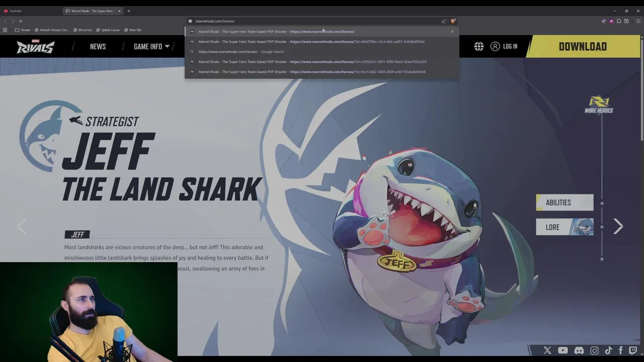Open the Stream bookmark folder
The width and height of the screenshot is (644, 362).
[x=22, y=30]
